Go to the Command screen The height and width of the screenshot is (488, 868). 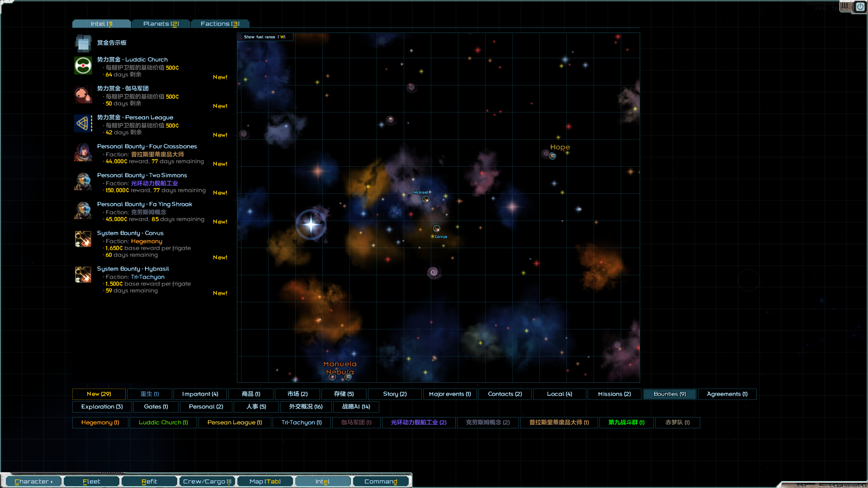(x=381, y=481)
